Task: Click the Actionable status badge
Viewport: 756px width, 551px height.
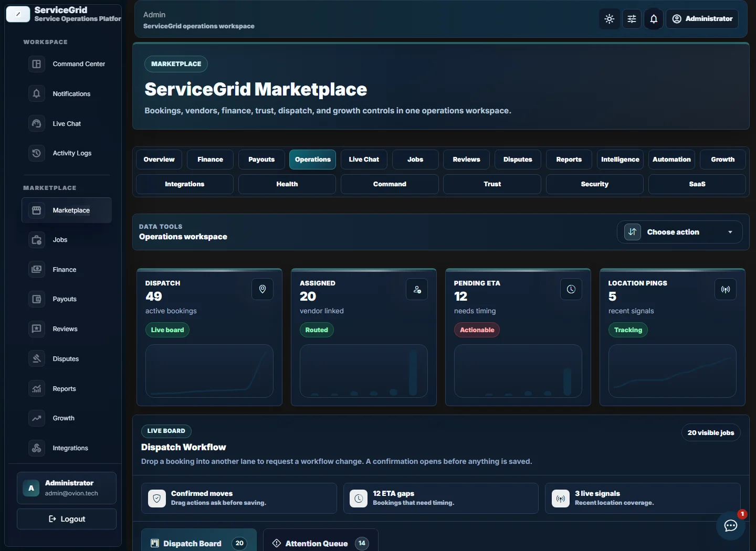Action: (x=477, y=330)
